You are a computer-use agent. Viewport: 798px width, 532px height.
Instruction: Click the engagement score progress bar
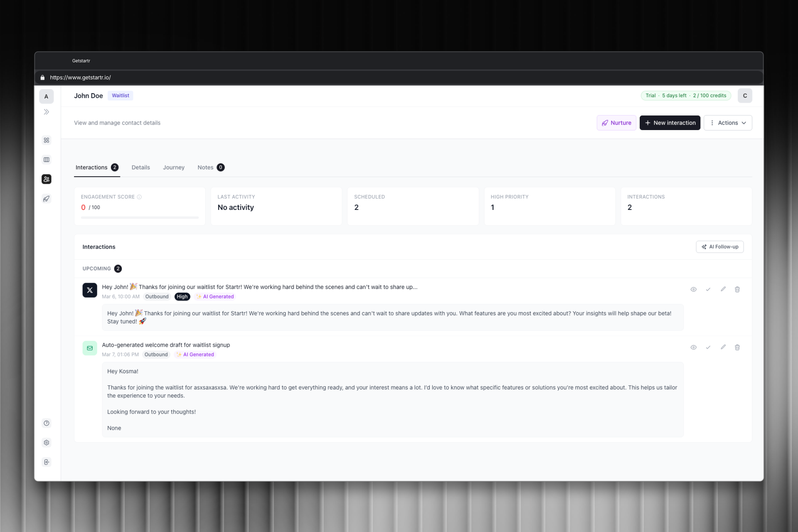coord(140,217)
